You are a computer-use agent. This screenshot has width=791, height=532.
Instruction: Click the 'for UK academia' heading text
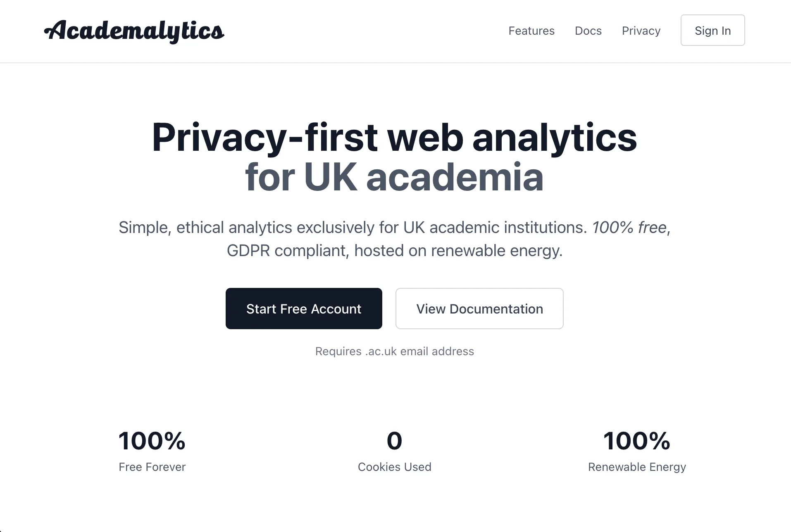click(394, 177)
